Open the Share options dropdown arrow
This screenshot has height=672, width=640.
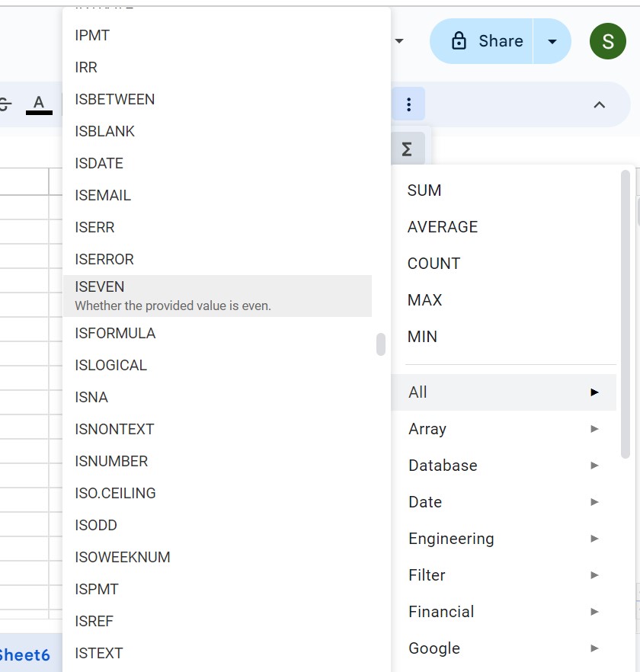tap(552, 41)
